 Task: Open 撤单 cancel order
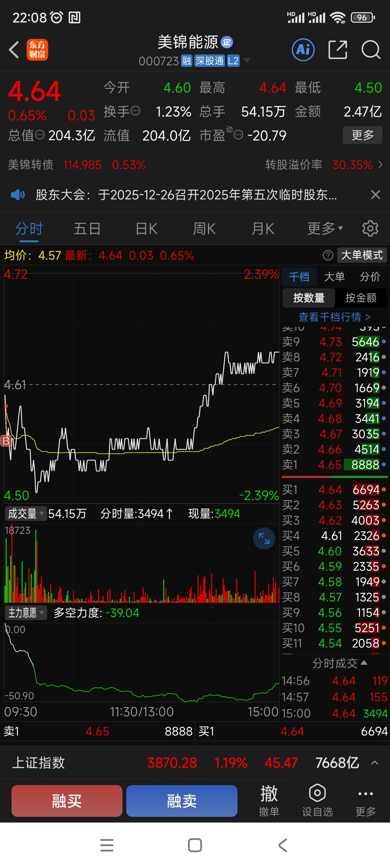click(269, 801)
